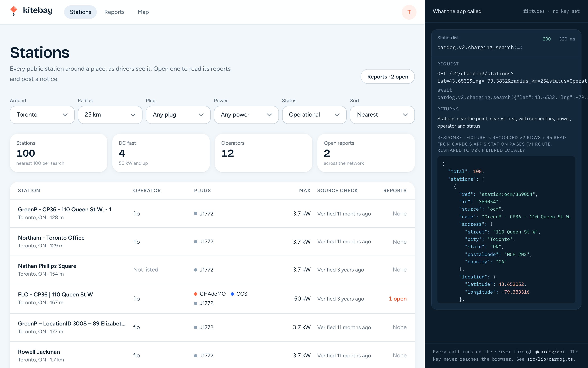Click the Reports · 2 open button

pyautogui.click(x=388, y=77)
